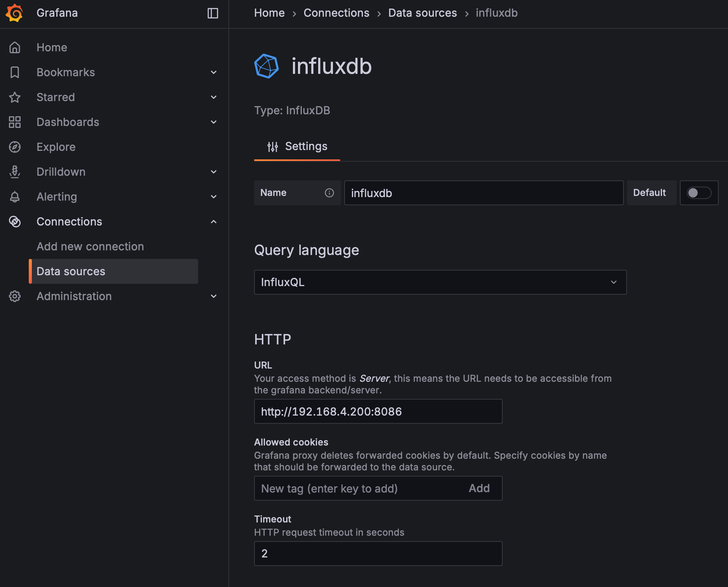
Task: Click the Drilldown icon in the sidebar
Action: (x=15, y=172)
